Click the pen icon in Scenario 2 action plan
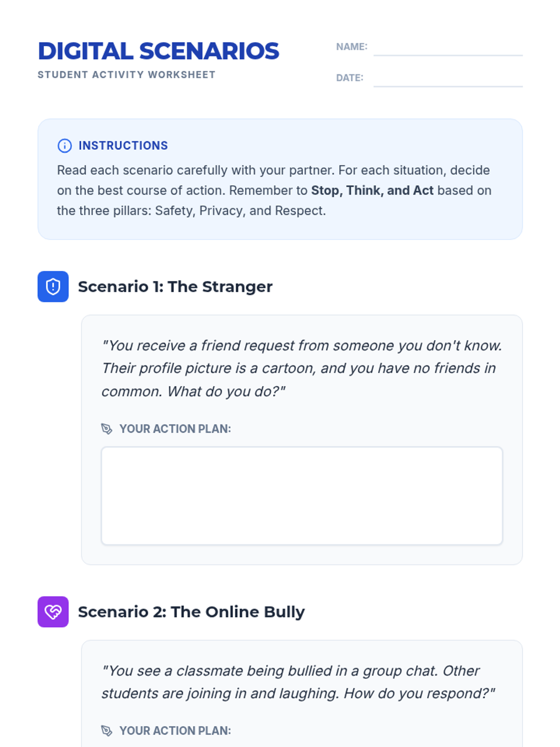Screen dimensions: 560x747 coord(107,731)
